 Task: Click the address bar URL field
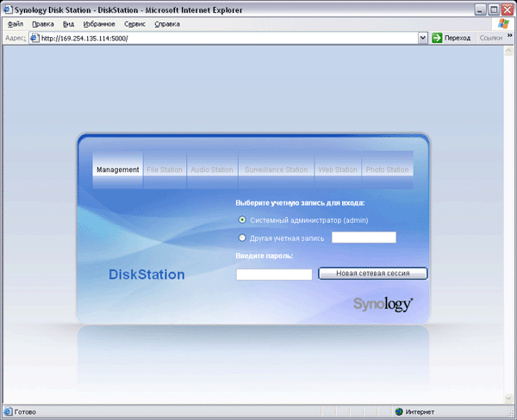coord(224,38)
